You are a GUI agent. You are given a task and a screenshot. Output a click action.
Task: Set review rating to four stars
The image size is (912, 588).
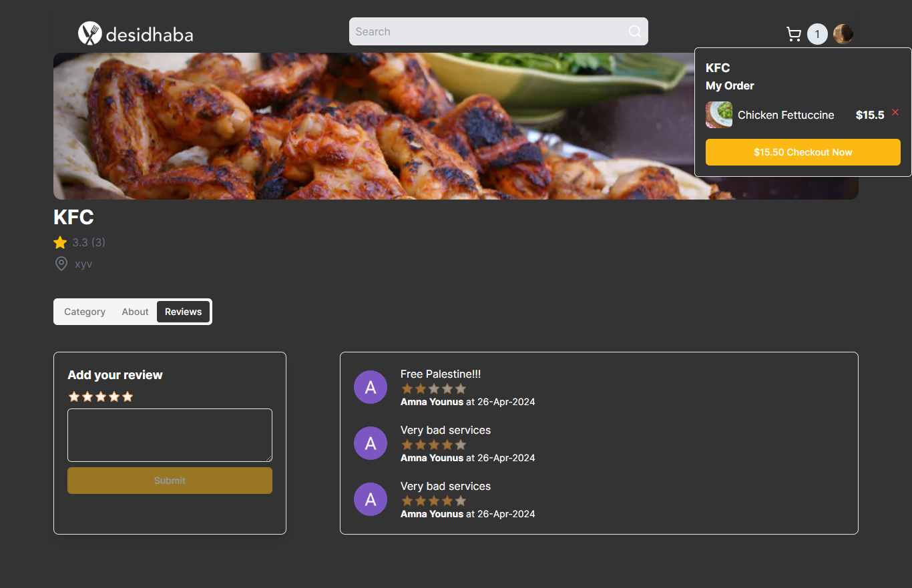(114, 396)
